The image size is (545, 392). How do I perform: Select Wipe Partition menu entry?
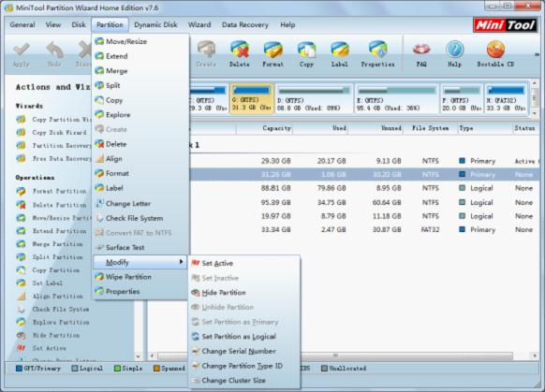pyautogui.click(x=140, y=277)
